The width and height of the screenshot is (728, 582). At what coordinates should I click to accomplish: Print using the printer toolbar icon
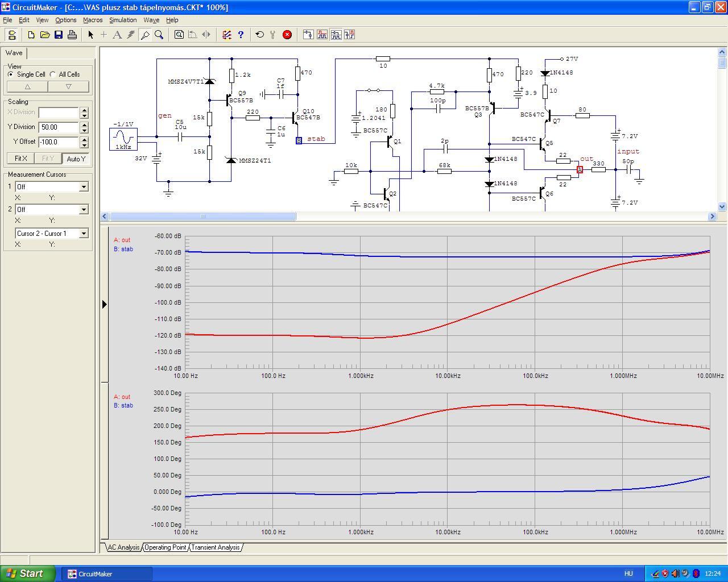coord(72,35)
